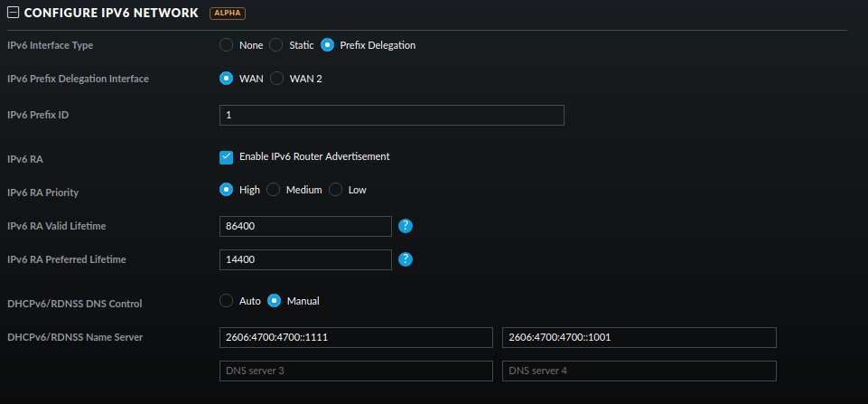Choose Prefix Delegation interface type
The height and width of the screenshot is (404, 868).
click(x=328, y=45)
